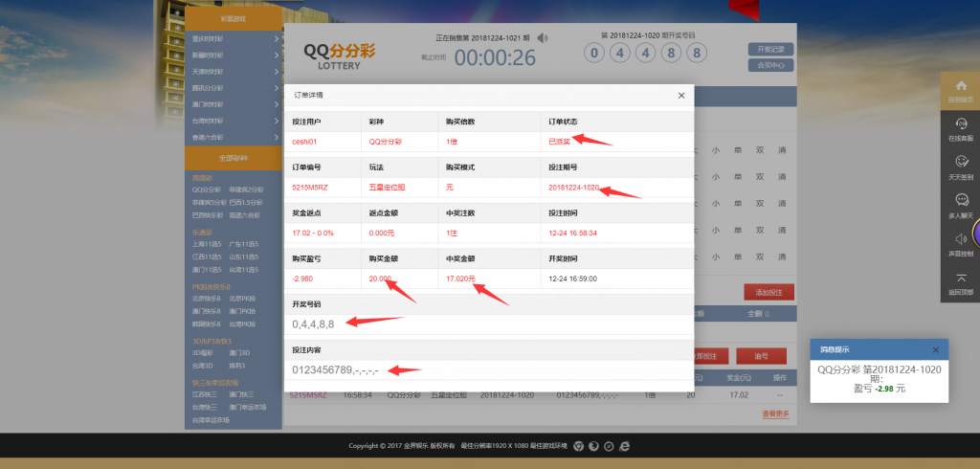Expand 香港六合彩 in the left menu
Viewport: 980px width, 469px height.
point(233,136)
